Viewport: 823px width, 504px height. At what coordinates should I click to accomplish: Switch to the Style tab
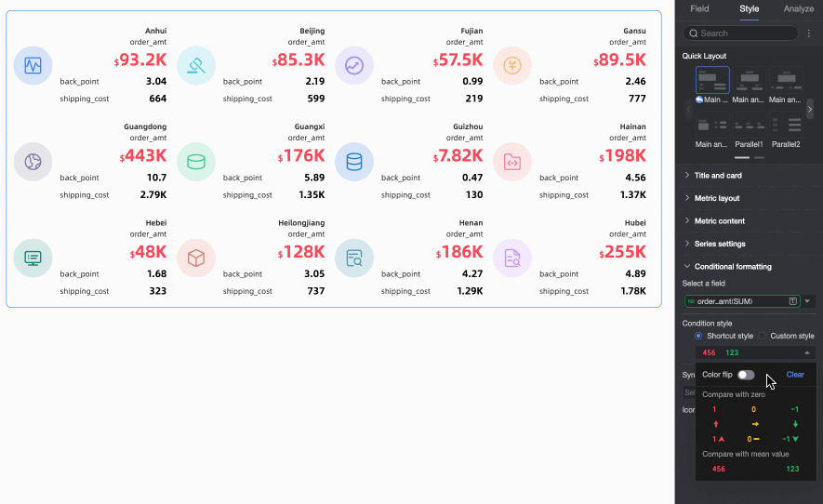click(x=749, y=9)
